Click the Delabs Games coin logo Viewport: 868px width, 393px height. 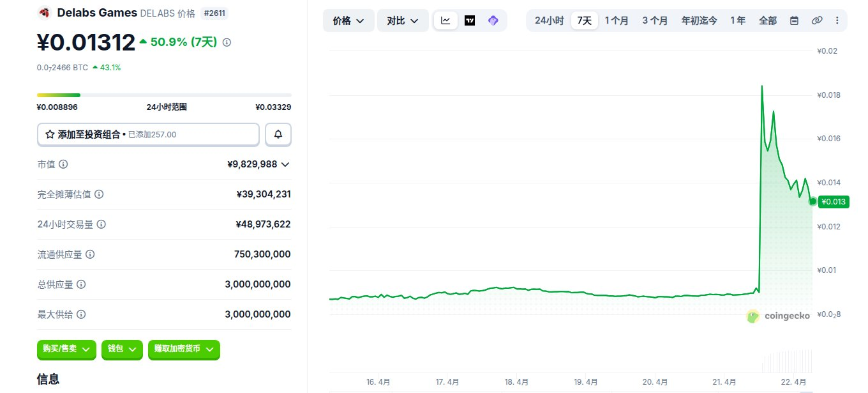pos(44,13)
